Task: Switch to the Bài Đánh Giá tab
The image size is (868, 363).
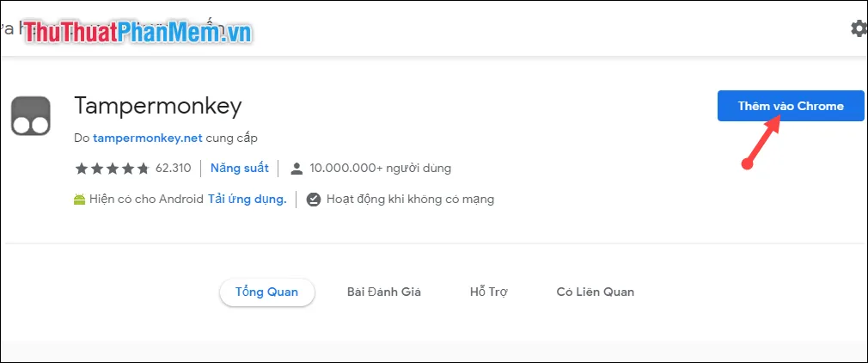Action: tap(383, 292)
